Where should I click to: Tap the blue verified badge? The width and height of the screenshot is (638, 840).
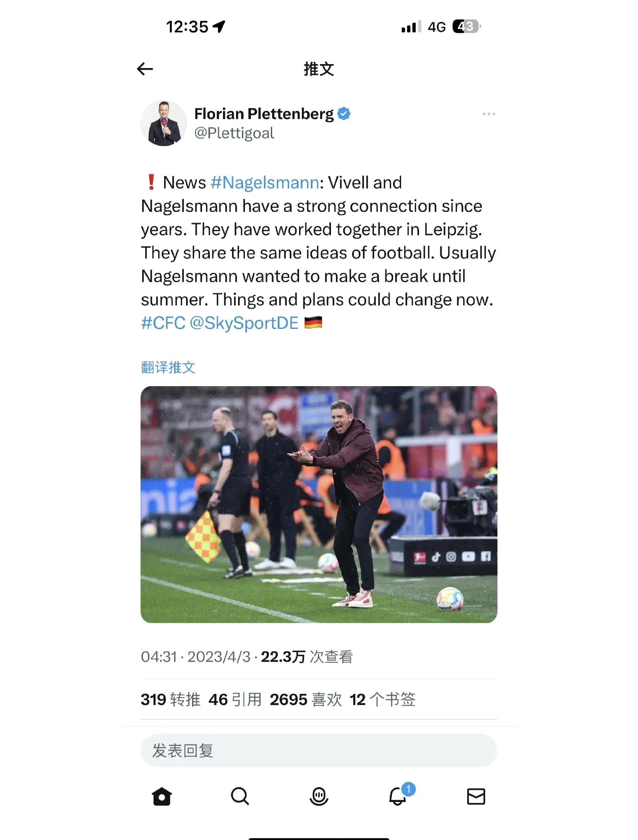pos(344,114)
